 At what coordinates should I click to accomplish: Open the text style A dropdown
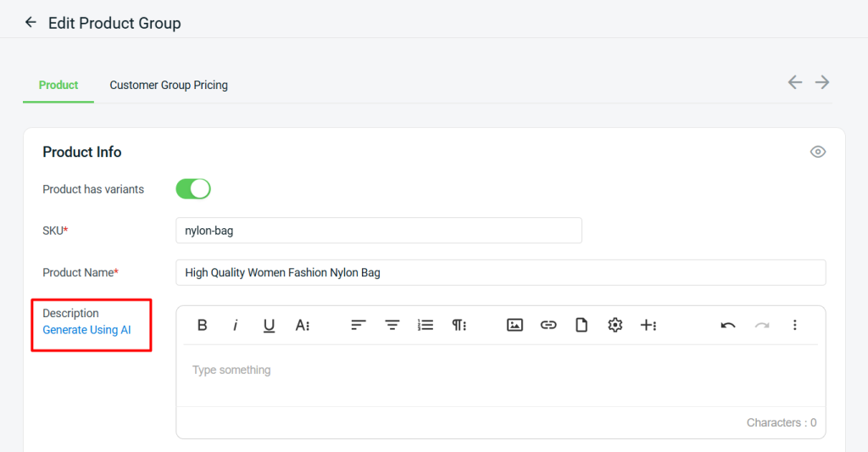pos(303,325)
